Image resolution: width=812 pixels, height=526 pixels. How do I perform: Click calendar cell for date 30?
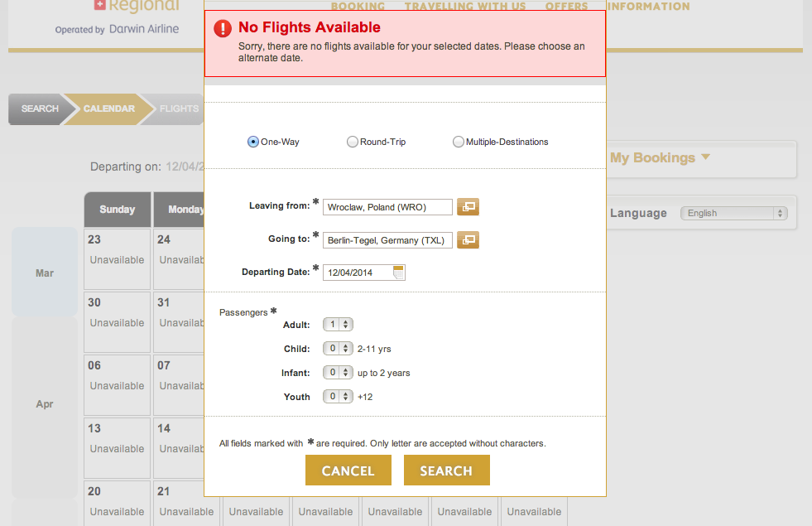pyautogui.click(x=117, y=322)
